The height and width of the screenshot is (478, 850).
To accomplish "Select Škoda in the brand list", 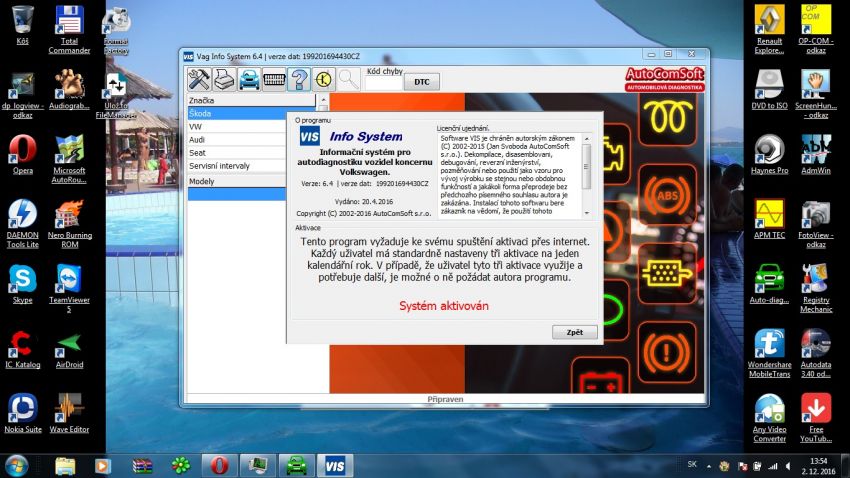I will click(x=252, y=114).
